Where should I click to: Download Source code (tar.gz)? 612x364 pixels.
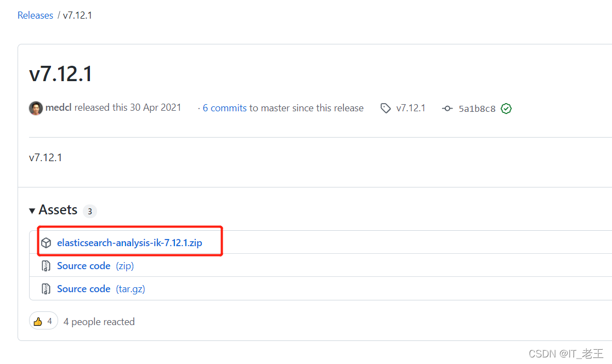101,289
